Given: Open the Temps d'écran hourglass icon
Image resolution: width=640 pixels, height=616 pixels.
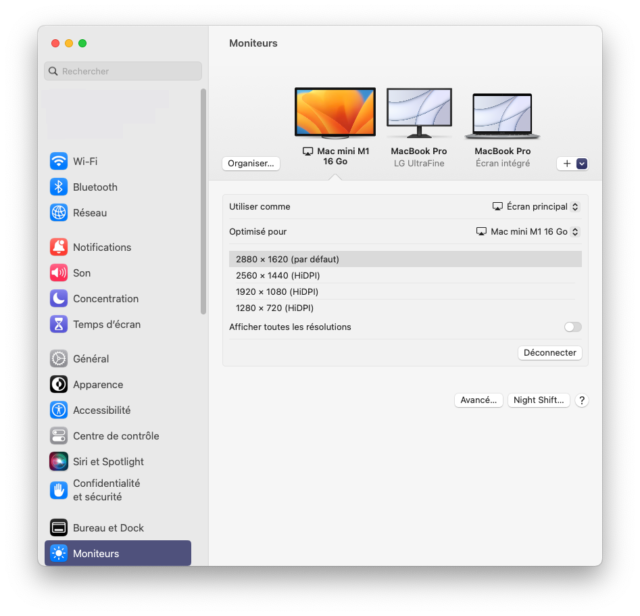Looking at the screenshot, I should pos(59,324).
